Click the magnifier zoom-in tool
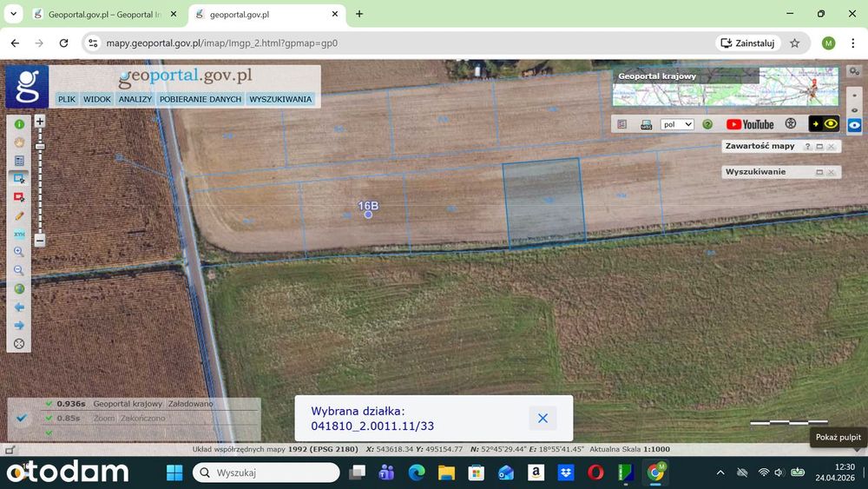Image resolution: width=868 pixels, height=489 pixels. pos(19,252)
